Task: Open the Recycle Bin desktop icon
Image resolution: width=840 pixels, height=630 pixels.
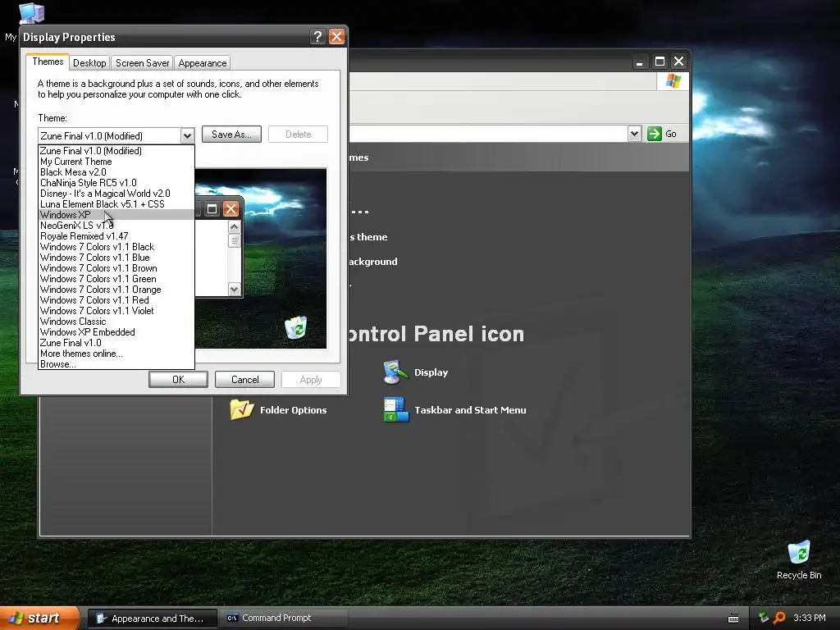Action: pos(799,559)
